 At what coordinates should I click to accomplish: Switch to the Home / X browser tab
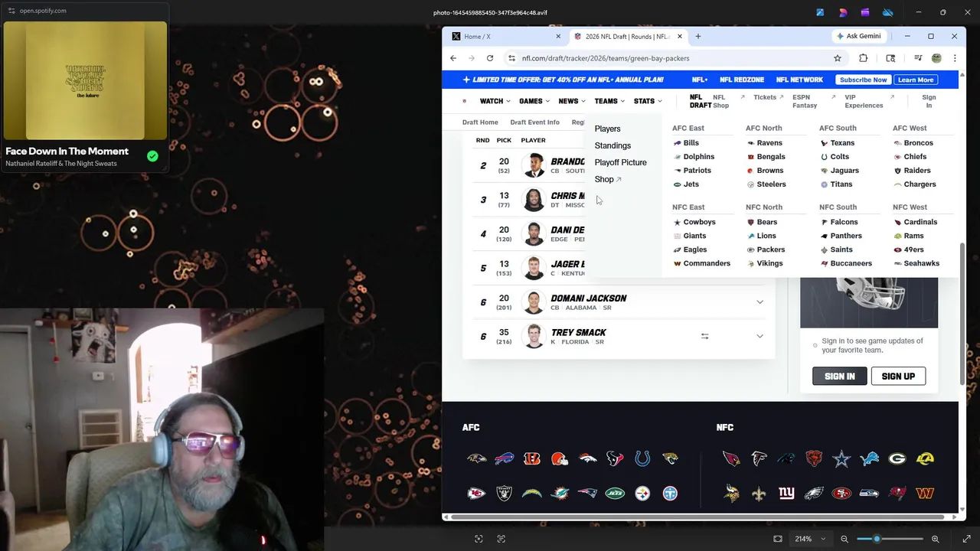point(505,36)
